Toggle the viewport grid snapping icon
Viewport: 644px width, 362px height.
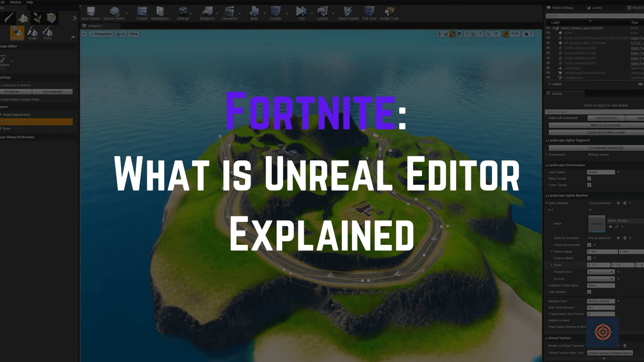click(474, 34)
